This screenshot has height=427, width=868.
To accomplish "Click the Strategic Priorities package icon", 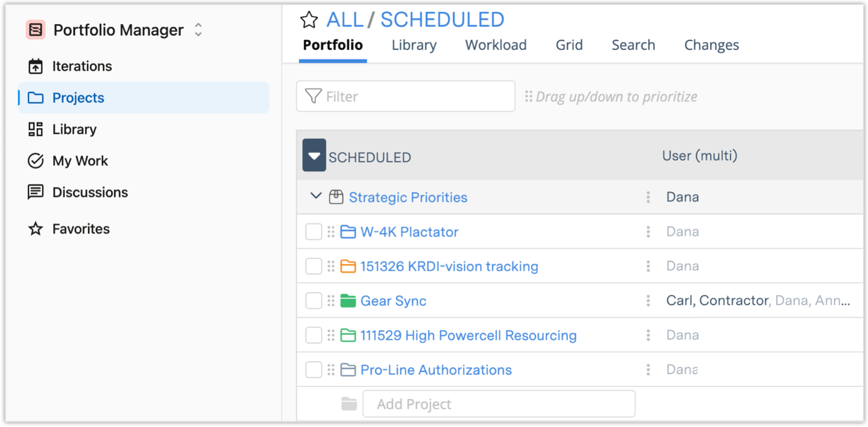I will 336,197.
